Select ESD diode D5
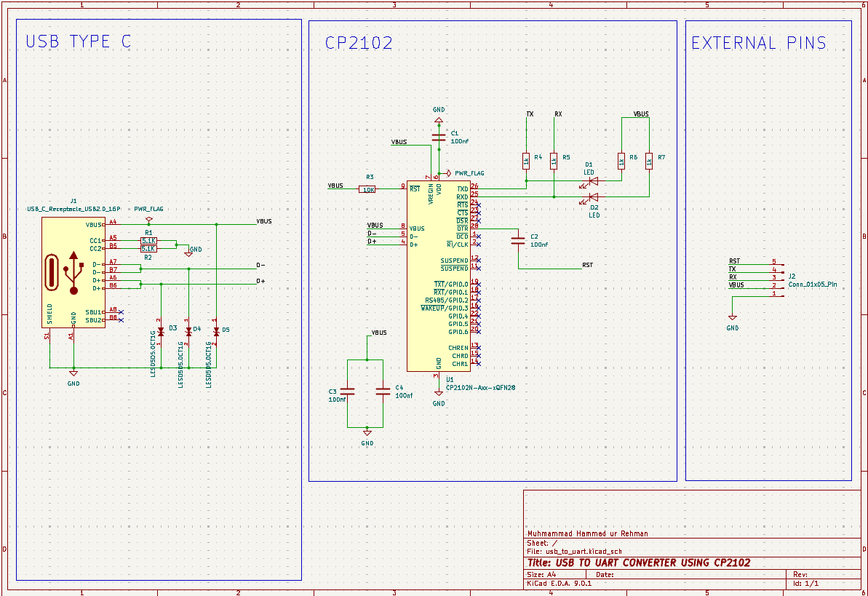 click(216, 332)
